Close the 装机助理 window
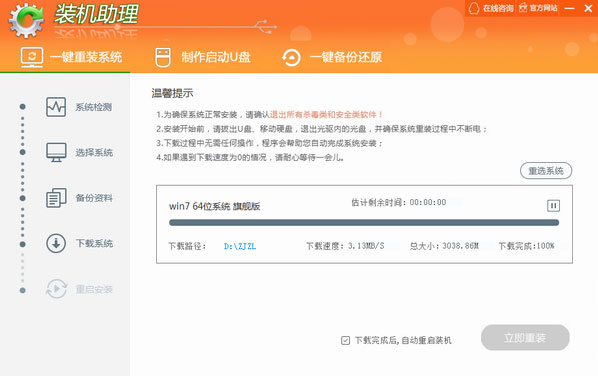This screenshot has width=598, height=376. (588, 8)
